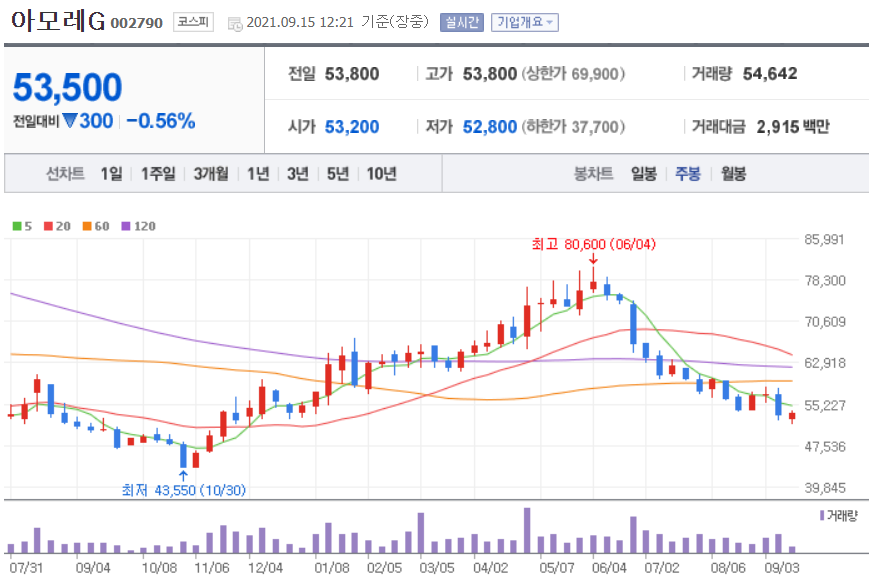Open the 기업개요 dropdown
Image resolution: width=869 pixels, height=579 pixels.
click(x=525, y=23)
